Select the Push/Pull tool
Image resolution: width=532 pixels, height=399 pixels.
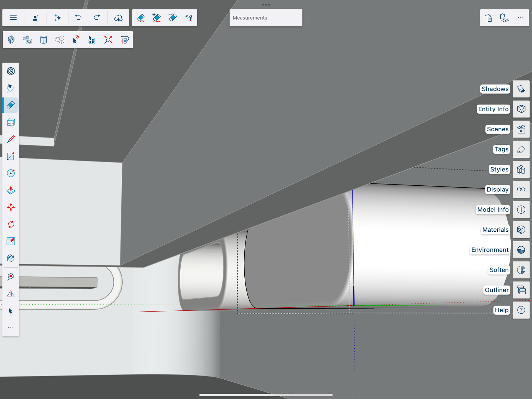[11, 190]
